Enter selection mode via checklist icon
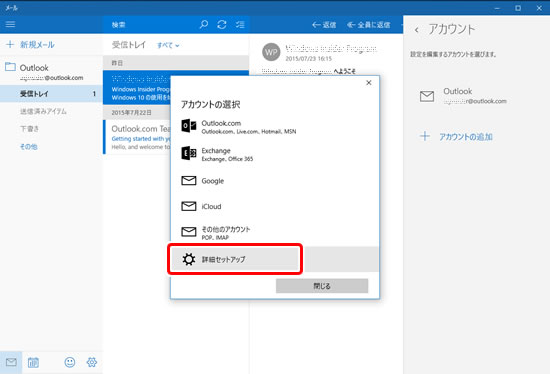Screen dimensions: 550x374 click(x=240, y=25)
